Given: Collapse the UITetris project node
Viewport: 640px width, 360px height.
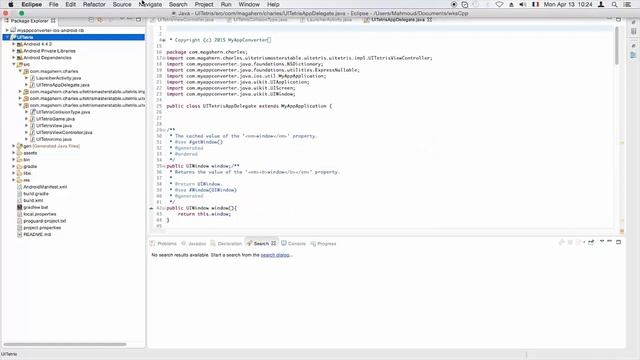Looking at the screenshot, I should 7,37.
